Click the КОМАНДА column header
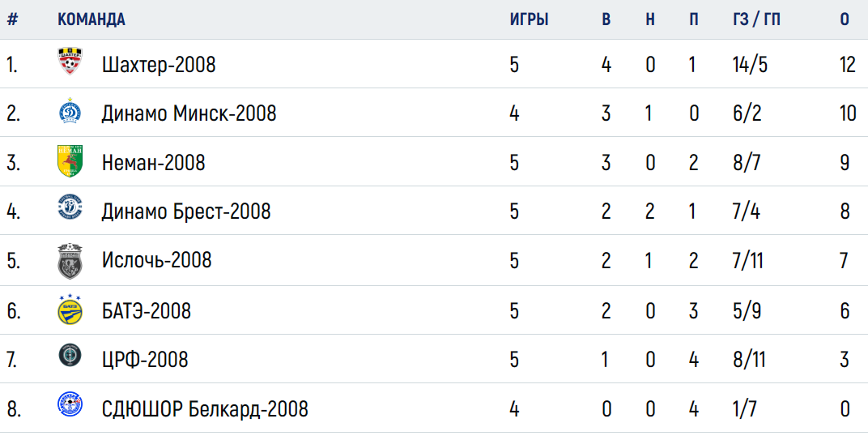Screen dimensions: 868x440 [x=91, y=19]
